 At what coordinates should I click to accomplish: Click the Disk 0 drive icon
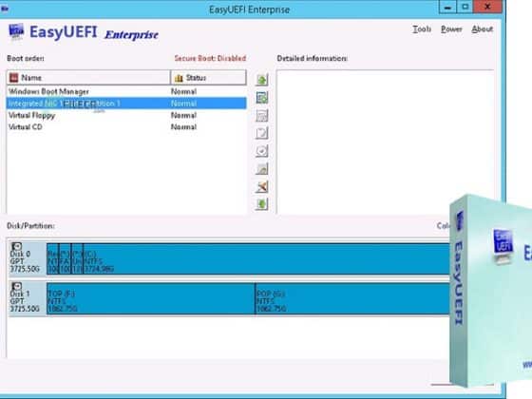pyautogui.click(x=16, y=246)
